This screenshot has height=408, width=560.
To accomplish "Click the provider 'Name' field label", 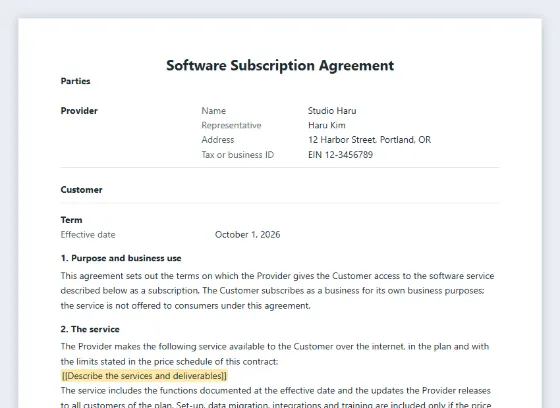I will pyautogui.click(x=214, y=111).
